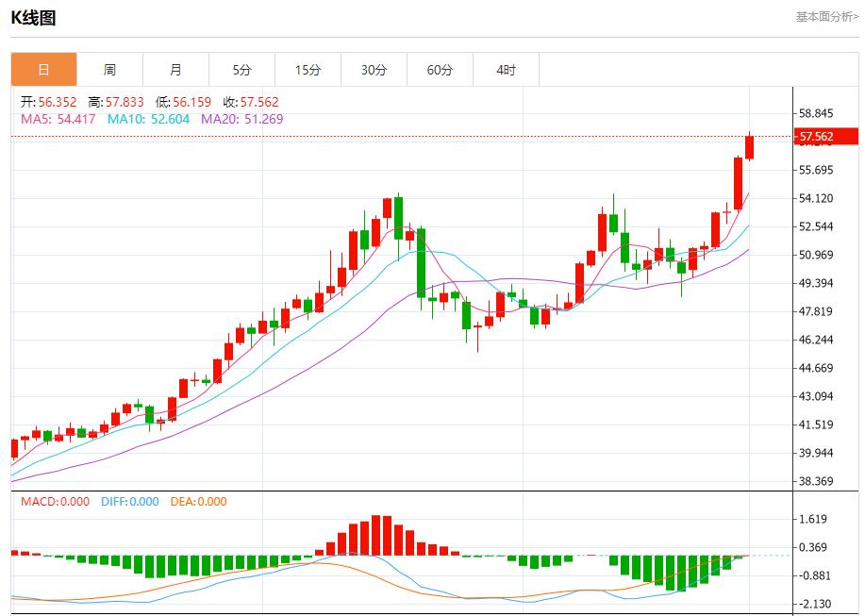Select the 60分 interval tab

coord(440,69)
